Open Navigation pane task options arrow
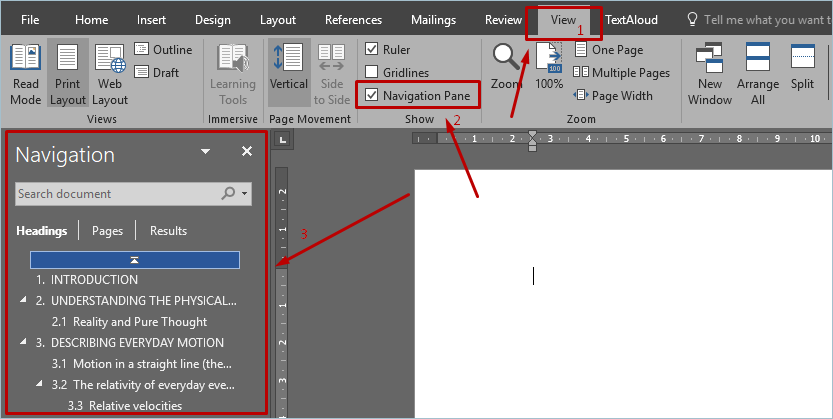This screenshot has height=419, width=833. pyautogui.click(x=205, y=152)
